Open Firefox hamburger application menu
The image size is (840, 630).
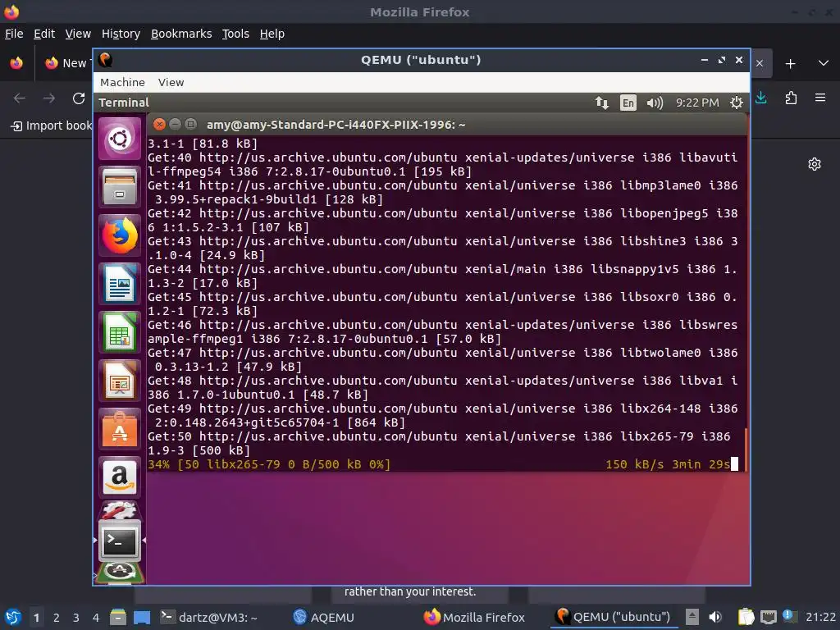(820, 98)
